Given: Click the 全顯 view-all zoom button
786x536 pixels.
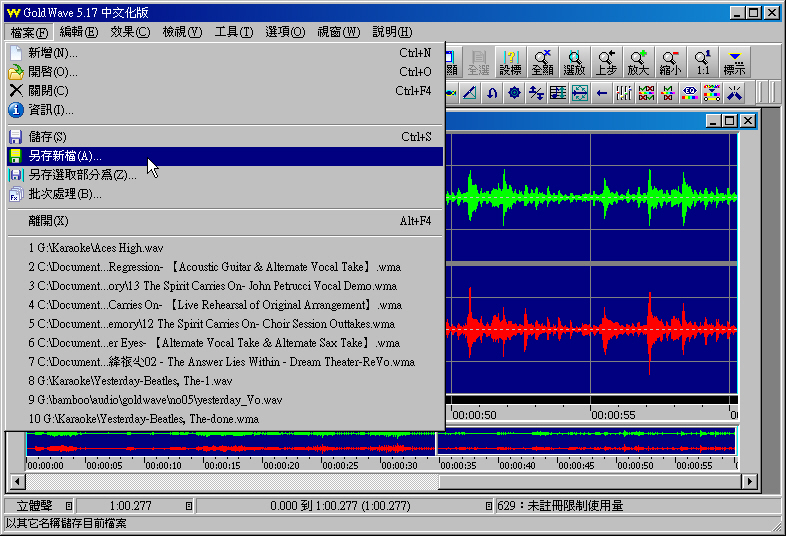Looking at the screenshot, I should [x=542, y=62].
